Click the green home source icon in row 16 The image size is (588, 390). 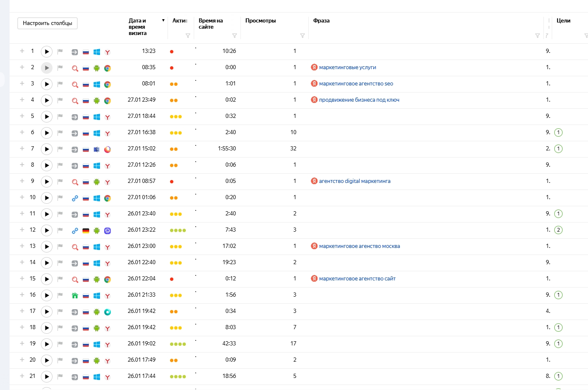click(75, 296)
